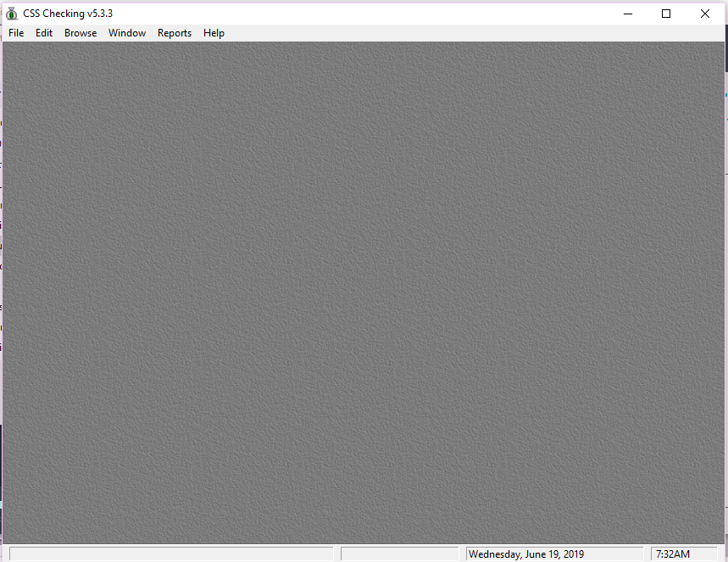
Task: Maximize the CSS Checking window
Action: (666, 14)
